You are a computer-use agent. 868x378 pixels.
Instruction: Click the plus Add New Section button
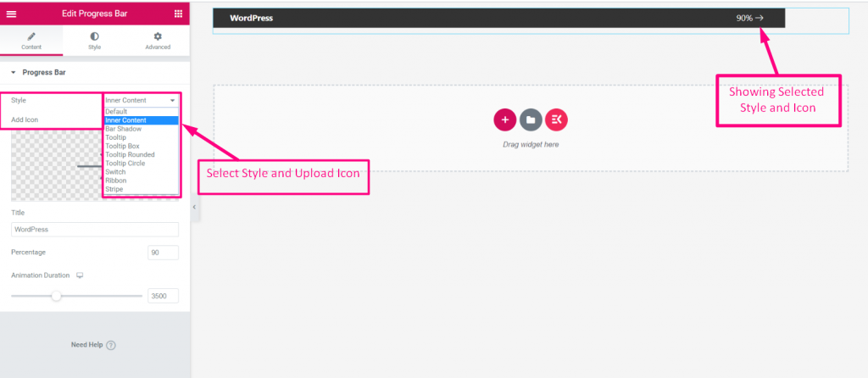click(x=505, y=120)
